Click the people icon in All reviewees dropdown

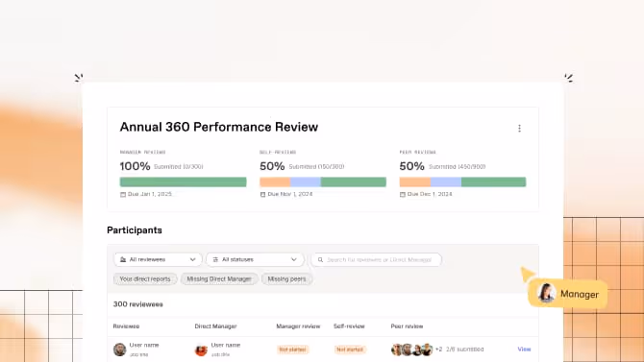click(123, 260)
